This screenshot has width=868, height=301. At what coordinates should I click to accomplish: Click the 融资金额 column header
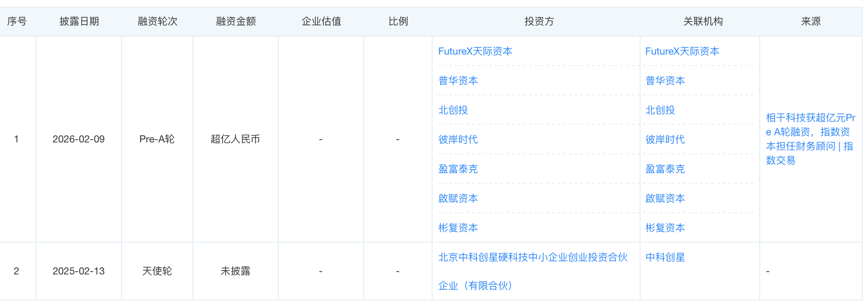tap(236, 21)
